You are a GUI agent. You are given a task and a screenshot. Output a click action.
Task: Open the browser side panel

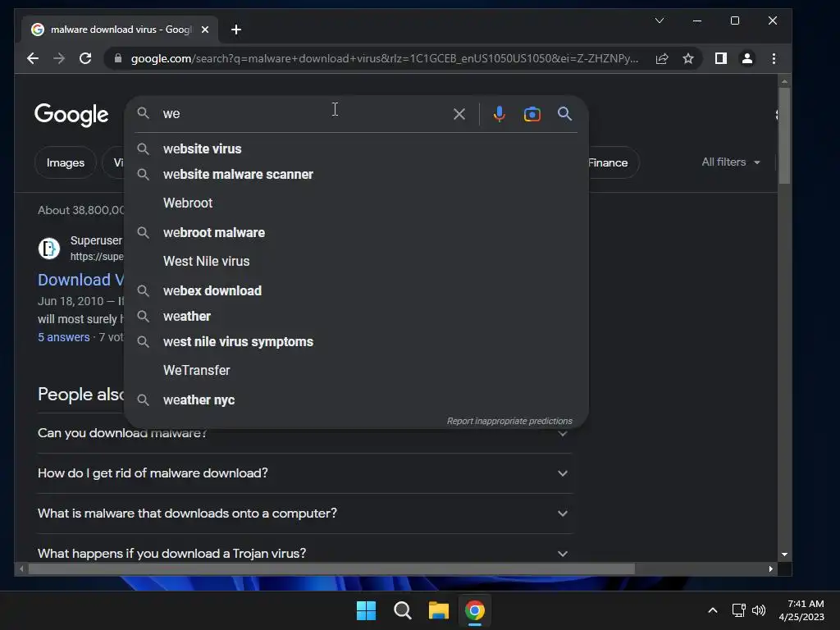coord(721,58)
